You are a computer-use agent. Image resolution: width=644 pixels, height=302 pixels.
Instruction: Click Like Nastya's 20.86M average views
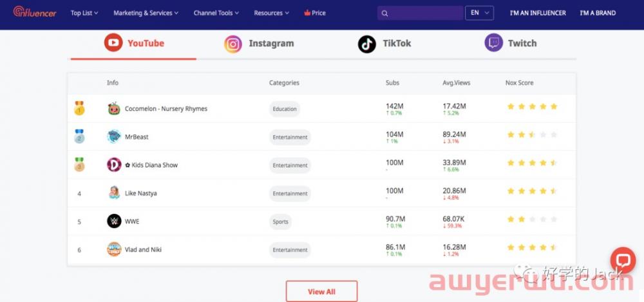(x=454, y=191)
